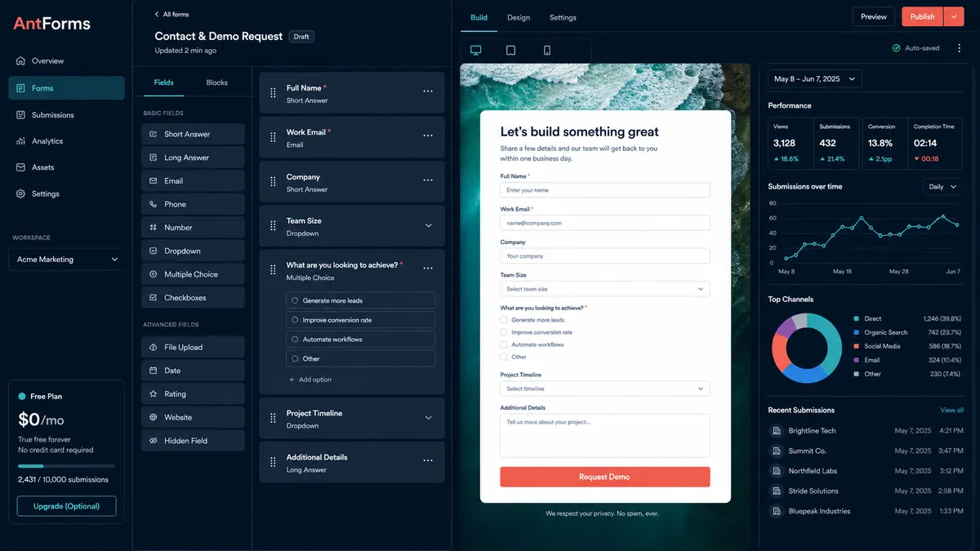Switch to the Settings tab in top bar
Screen dimensions: 980x551
coord(563,18)
